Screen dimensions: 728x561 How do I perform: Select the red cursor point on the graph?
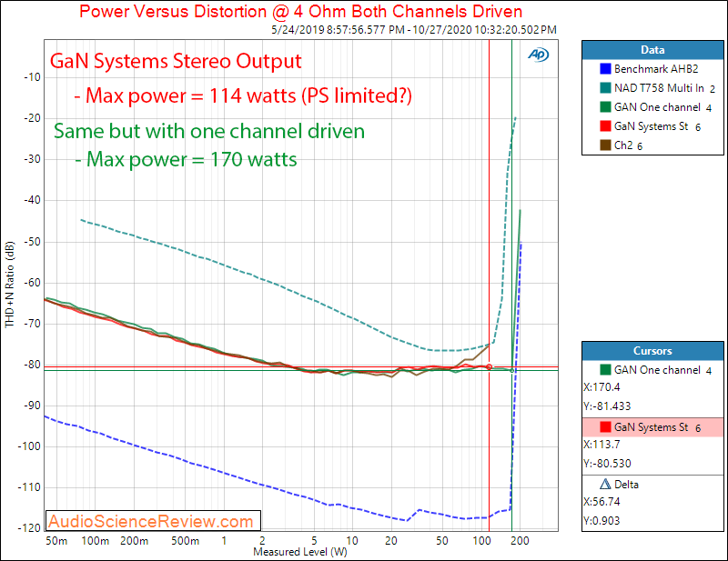[489, 367]
